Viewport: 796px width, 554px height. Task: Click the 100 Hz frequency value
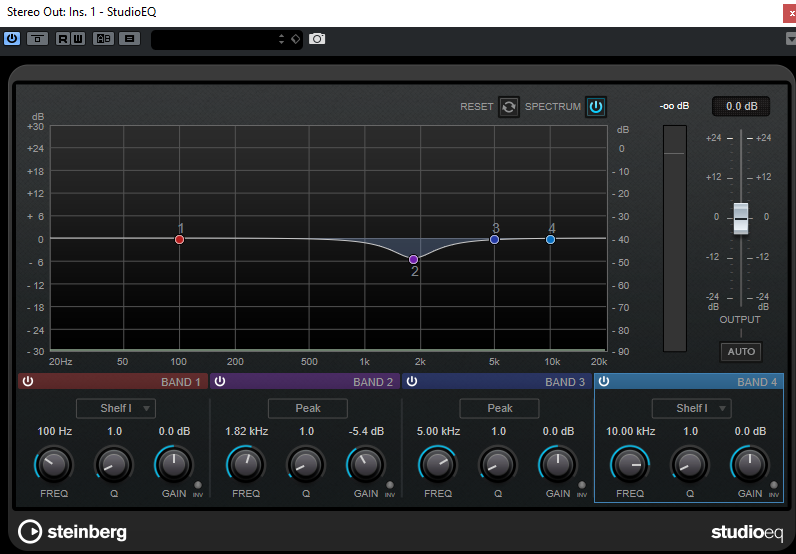click(54, 431)
